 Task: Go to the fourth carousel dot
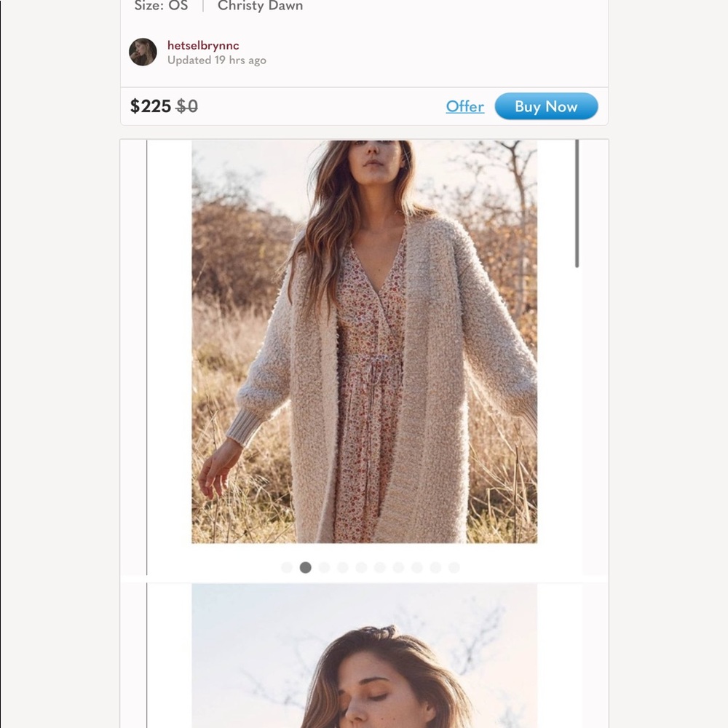point(343,567)
